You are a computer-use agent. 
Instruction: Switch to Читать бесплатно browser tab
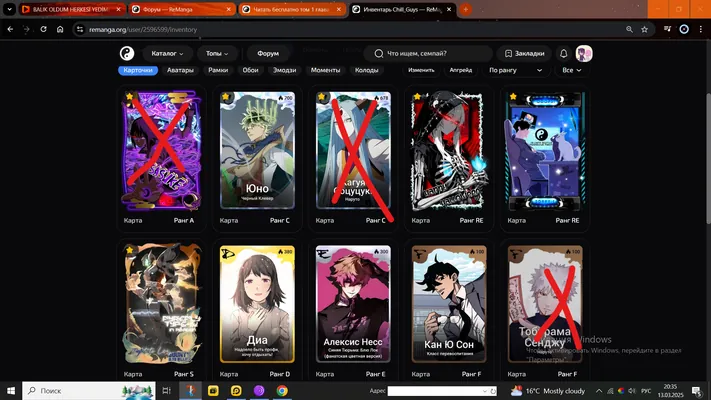coord(292,9)
